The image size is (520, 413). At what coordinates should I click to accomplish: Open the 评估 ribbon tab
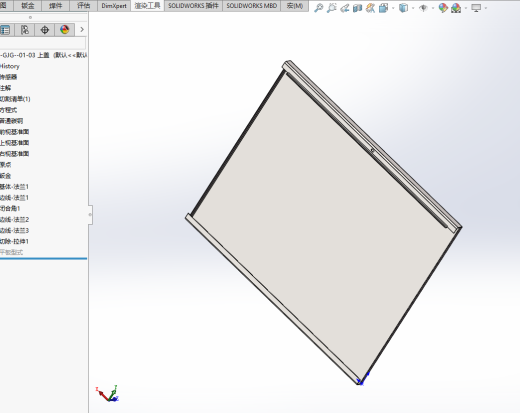(83, 5)
